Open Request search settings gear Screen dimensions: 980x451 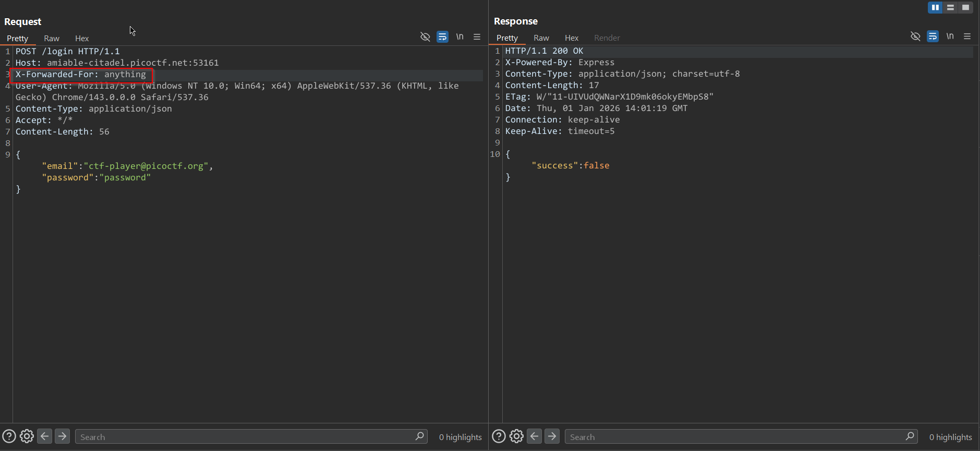pyautogui.click(x=27, y=436)
